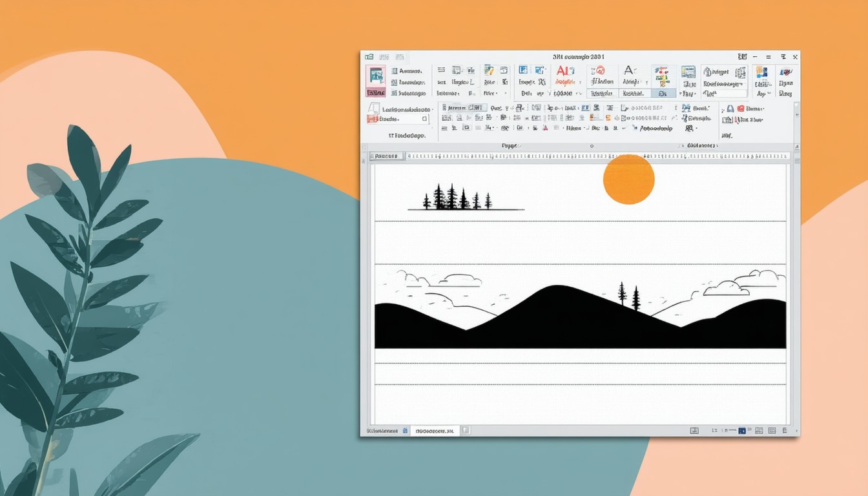Click the yellow and blue tiles icon

[x=762, y=72]
